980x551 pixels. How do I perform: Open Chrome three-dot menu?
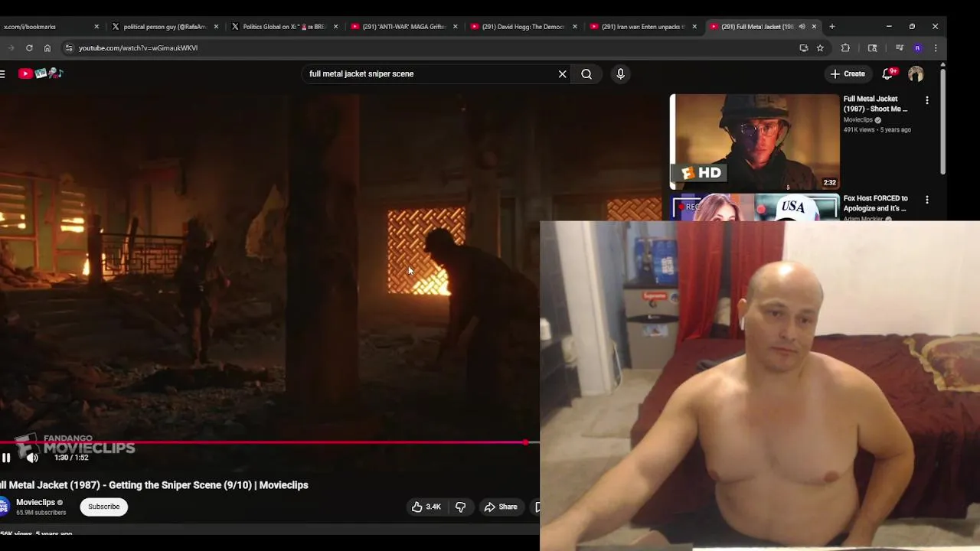(935, 47)
